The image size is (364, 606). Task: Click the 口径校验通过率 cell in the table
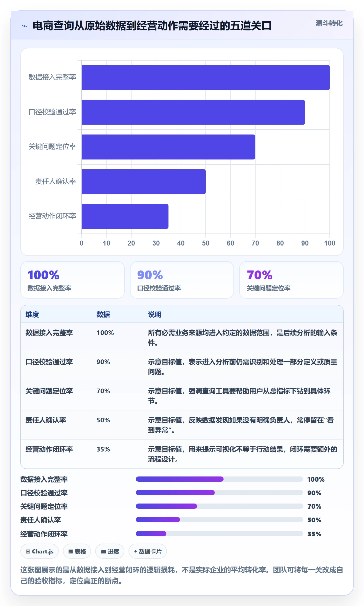(49, 362)
